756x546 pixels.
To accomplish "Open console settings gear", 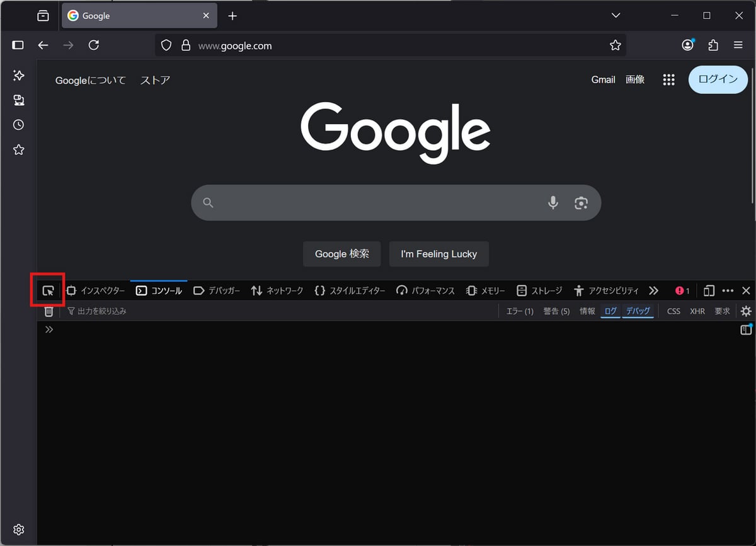I will coord(746,311).
